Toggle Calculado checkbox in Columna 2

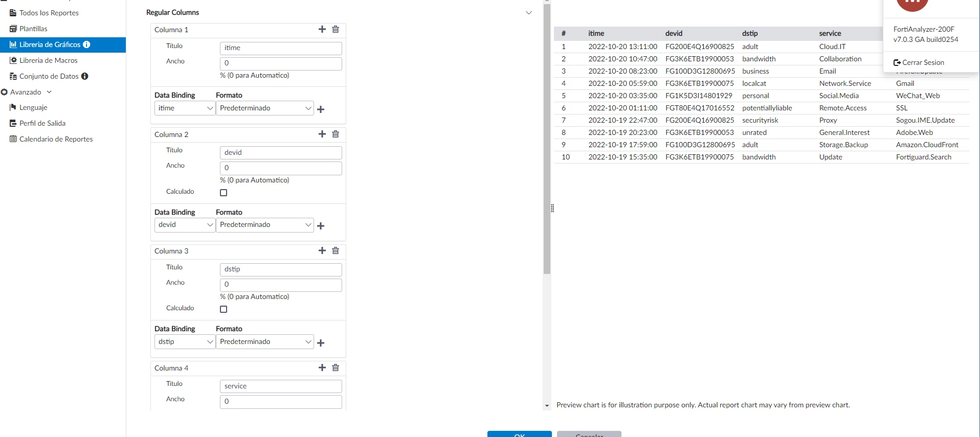(x=224, y=193)
